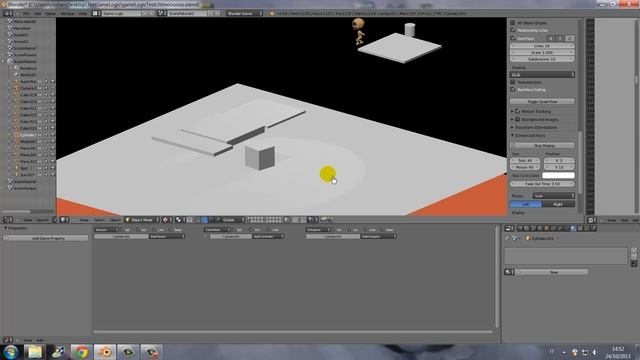Select the Left mouse position button
The height and width of the screenshot is (360, 640).
pos(526,204)
